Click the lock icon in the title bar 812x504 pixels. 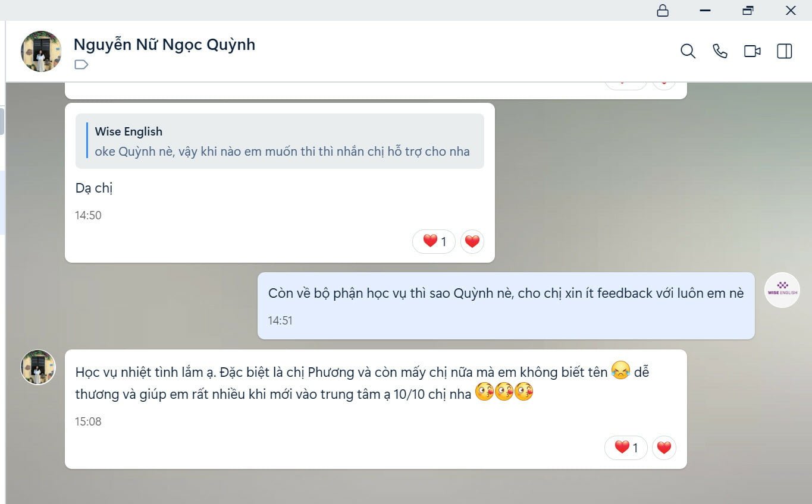click(x=663, y=10)
